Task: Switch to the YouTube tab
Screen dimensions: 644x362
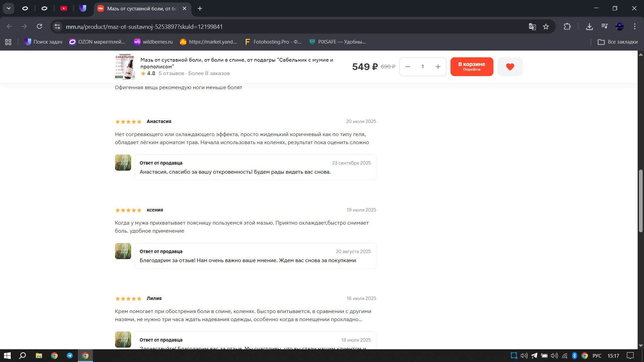Action: [64, 8]
